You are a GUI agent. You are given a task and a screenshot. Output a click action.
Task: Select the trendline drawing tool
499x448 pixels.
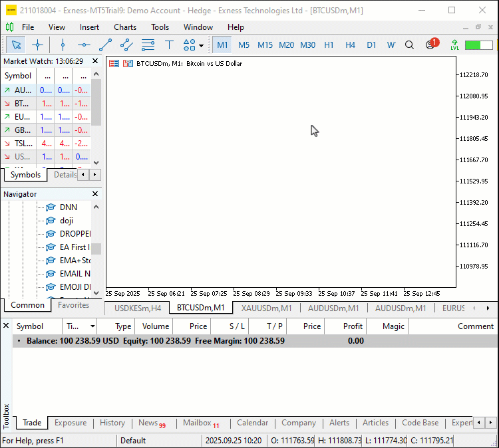pos(105,45)
